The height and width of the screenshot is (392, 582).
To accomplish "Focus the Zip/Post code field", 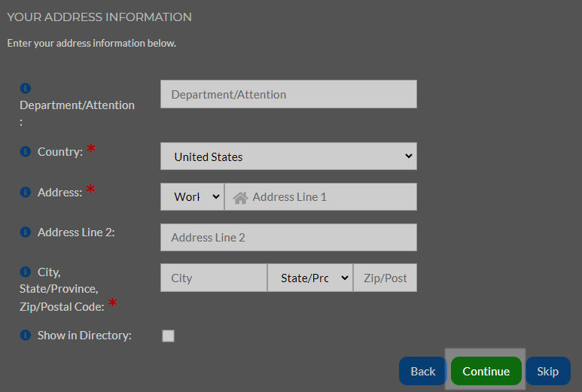I will (385, 278).
